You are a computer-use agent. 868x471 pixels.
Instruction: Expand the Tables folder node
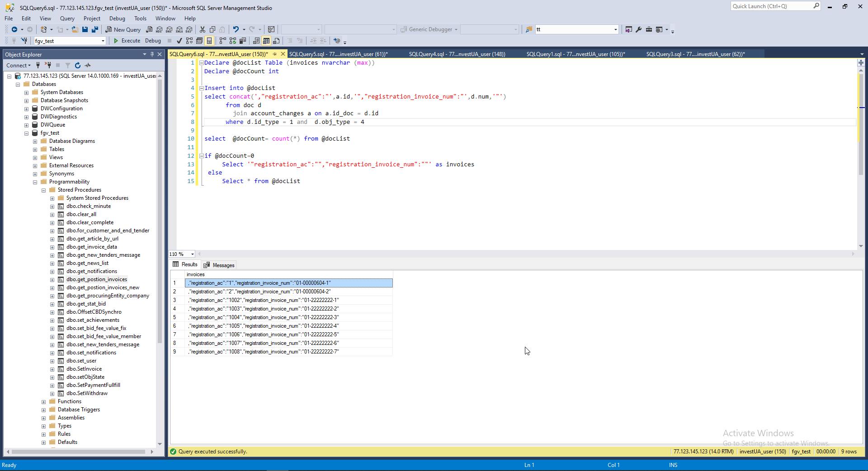[35, 150]
